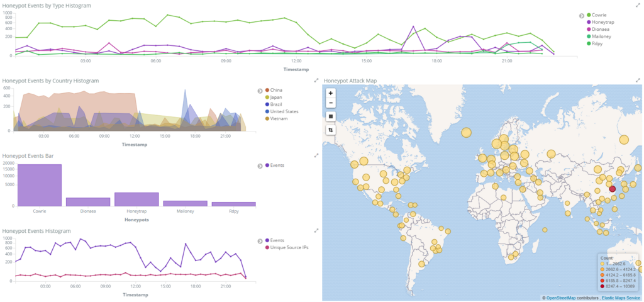Collapse the legend of Events by Type Histogram

[582, 16]
